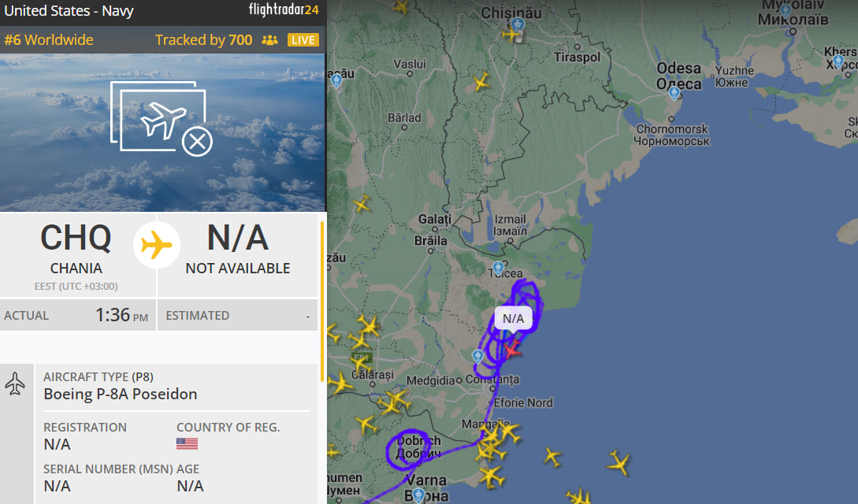Screen dimensions: 858x504
Task: Click the flightradar24 logo
Action: [284, 9]
